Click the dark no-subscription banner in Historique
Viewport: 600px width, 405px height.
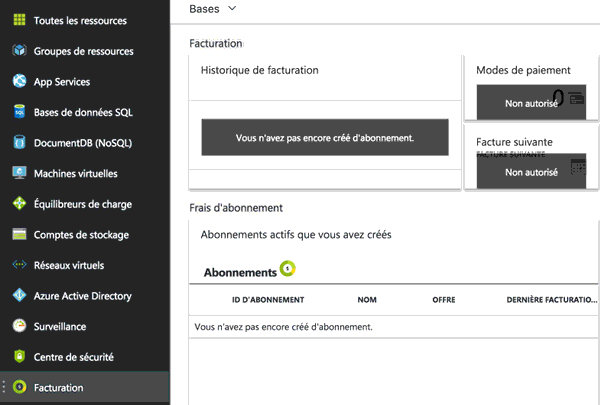tap(325, 137)
